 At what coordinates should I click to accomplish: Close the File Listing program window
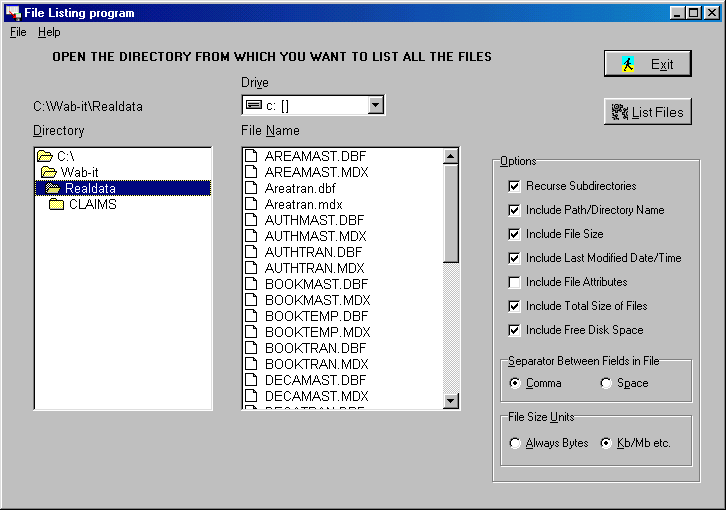coord(712,13)
